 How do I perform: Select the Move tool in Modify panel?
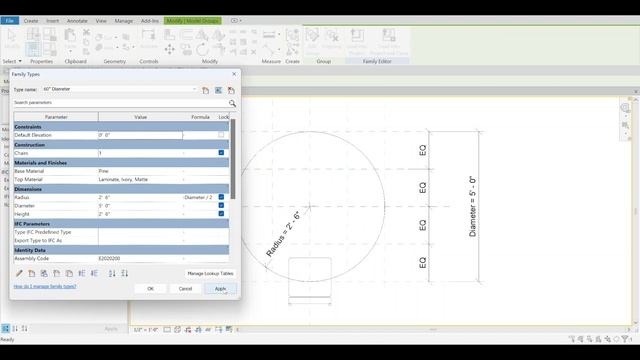click(x=169, y=49)
